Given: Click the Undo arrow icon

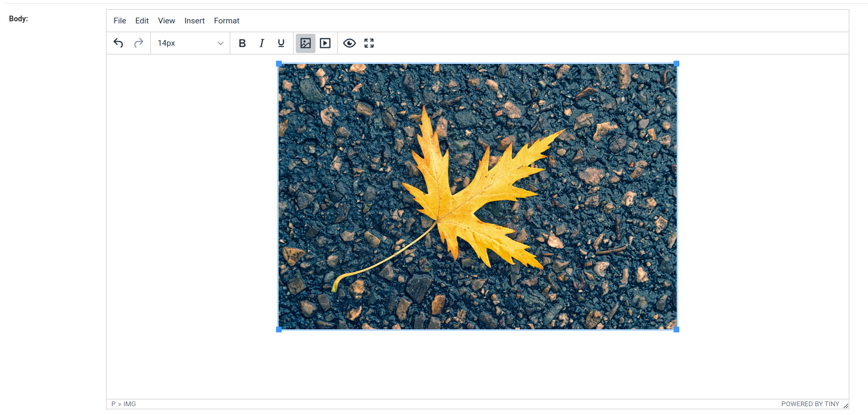Looking at the screenshot, I should [x=119, y=43].
